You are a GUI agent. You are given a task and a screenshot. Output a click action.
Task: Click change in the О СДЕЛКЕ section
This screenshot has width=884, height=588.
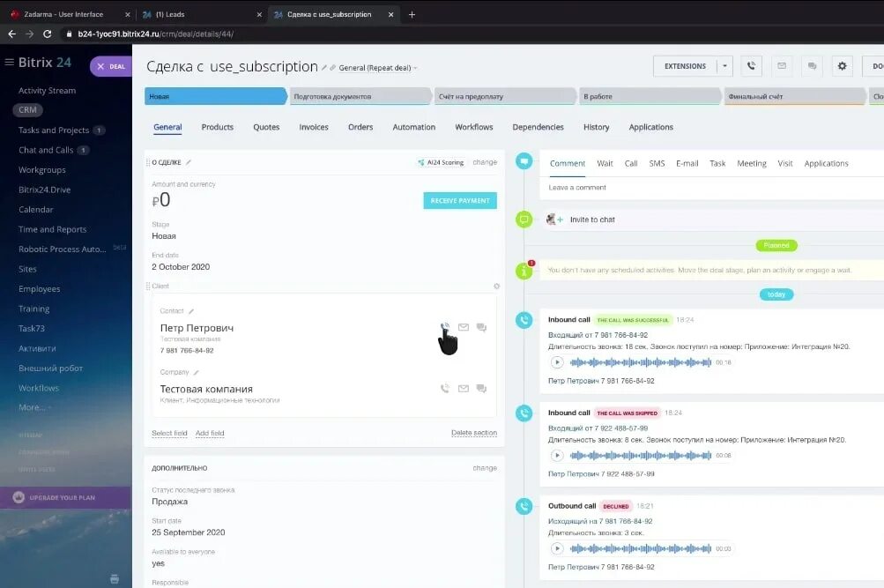coord(485,162)
